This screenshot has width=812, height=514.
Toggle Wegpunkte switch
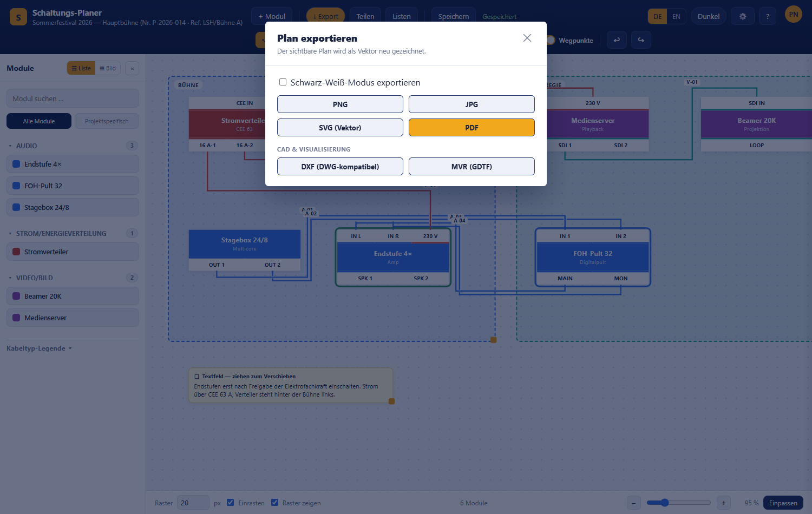tap(551, 40)
